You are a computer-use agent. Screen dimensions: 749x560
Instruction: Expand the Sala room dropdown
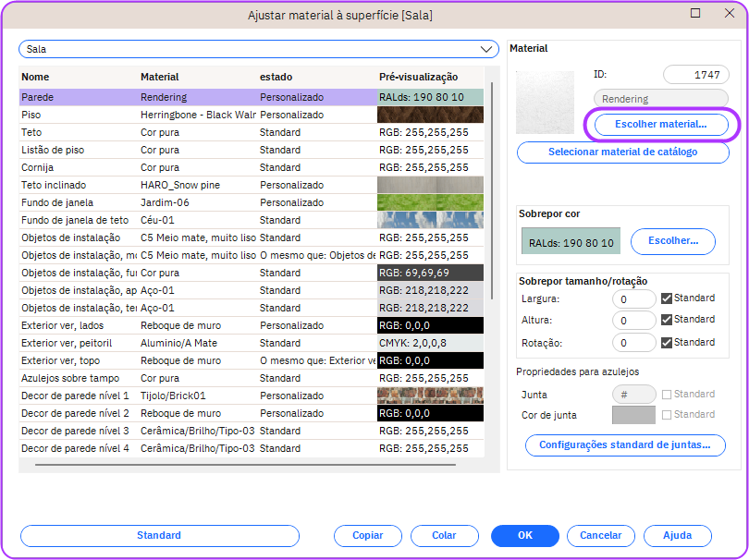(x=487, y=49)
